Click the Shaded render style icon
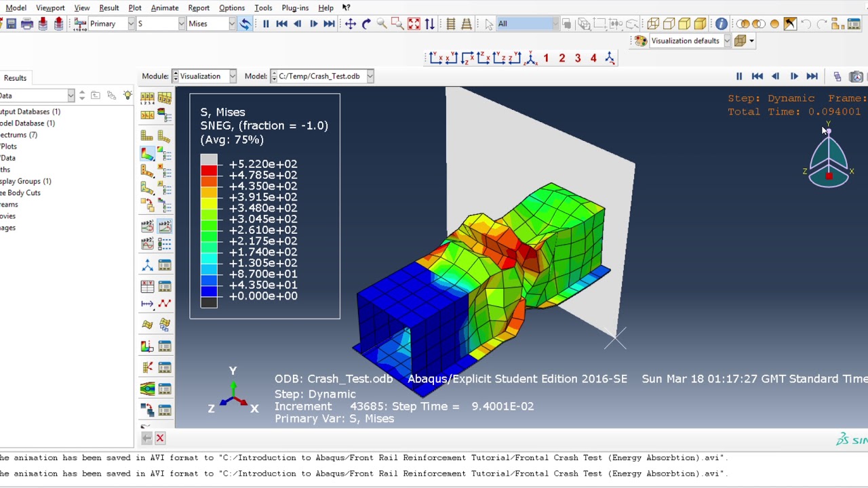Screen dimensions: 868x488 pos(700,24)
